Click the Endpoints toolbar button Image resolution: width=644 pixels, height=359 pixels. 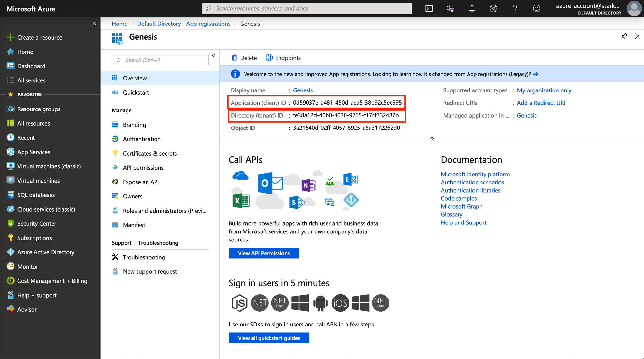(x=283, y=58)
